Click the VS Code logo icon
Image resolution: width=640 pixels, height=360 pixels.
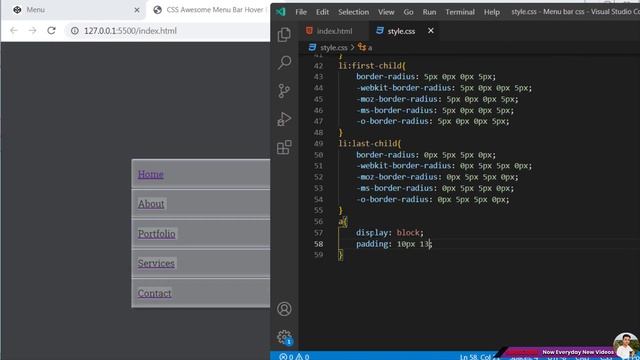point(281,12)
